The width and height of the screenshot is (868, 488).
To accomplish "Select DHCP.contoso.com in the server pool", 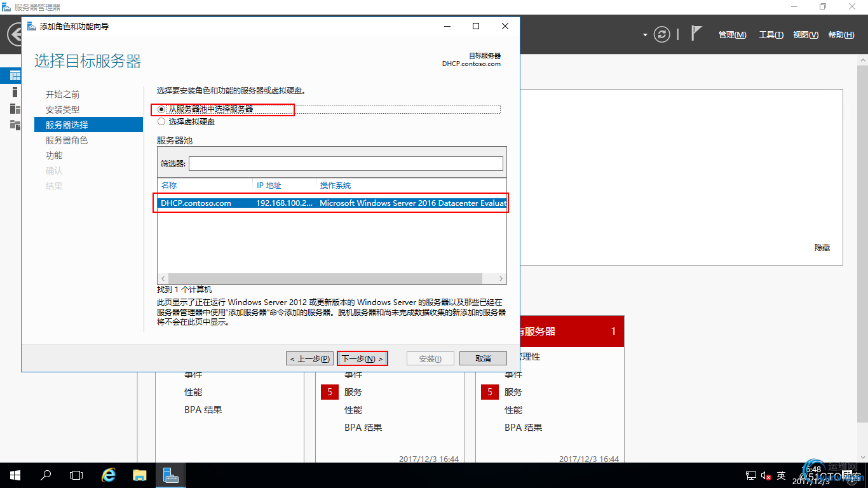I will coord(196,203).
